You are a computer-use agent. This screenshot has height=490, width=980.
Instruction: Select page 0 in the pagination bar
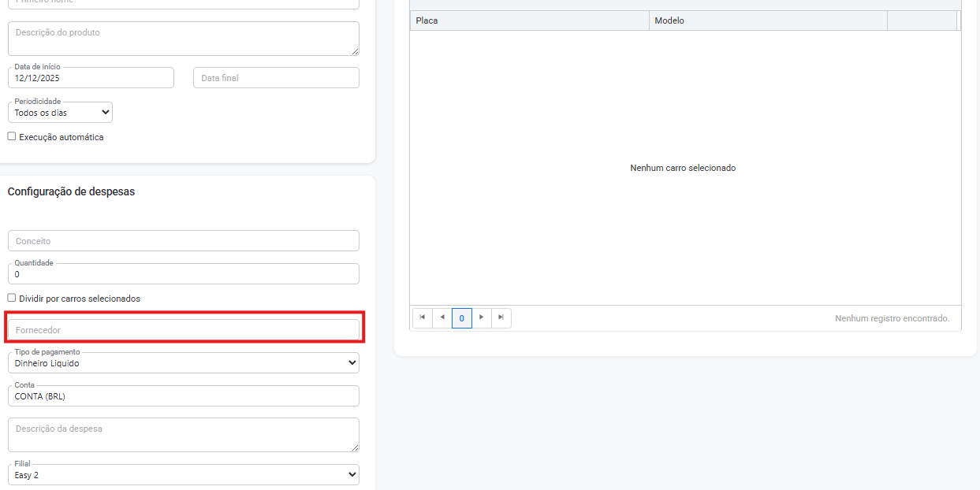462,318
